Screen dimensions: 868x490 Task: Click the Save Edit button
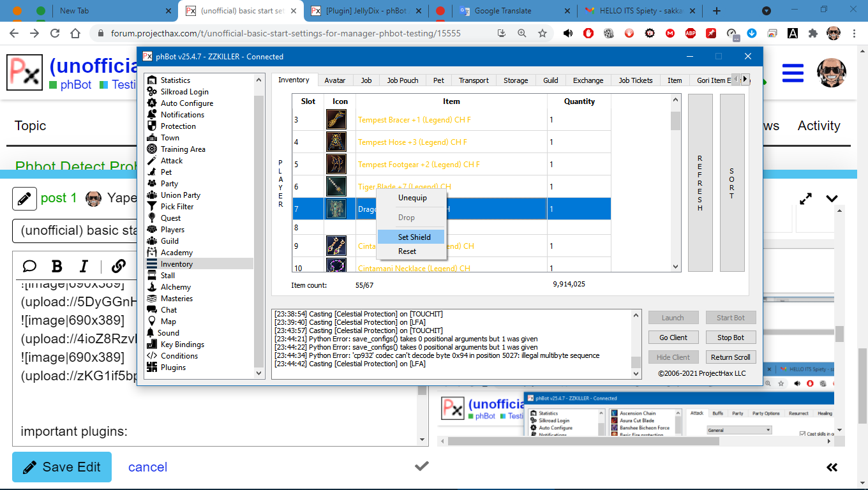click(x=62, y=467)
